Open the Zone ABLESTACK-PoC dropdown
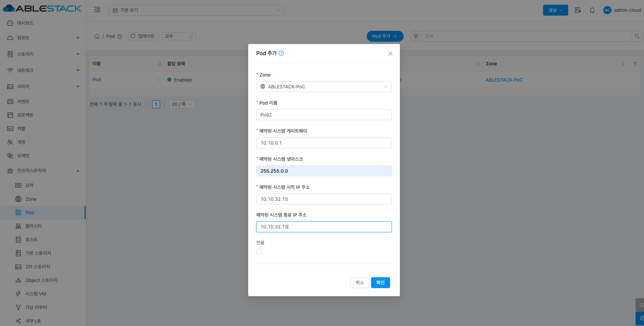644x326 pixels. [324, 87]
